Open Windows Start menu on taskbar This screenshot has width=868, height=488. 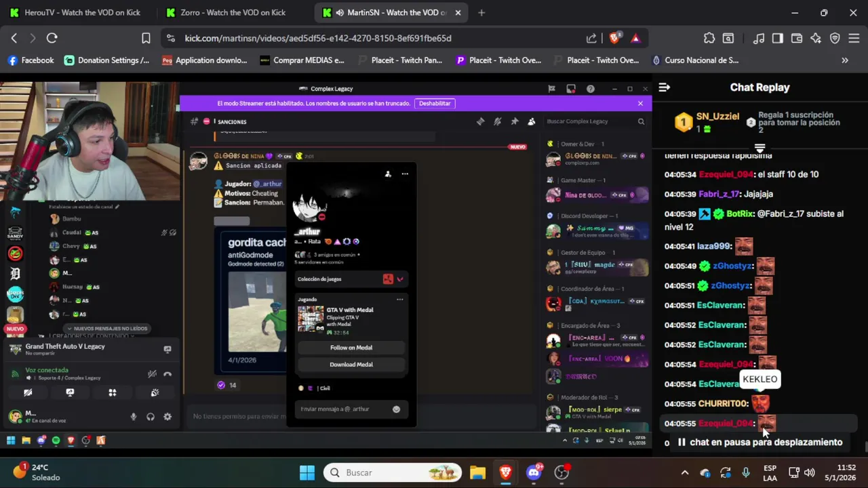[x=307, y=472]
